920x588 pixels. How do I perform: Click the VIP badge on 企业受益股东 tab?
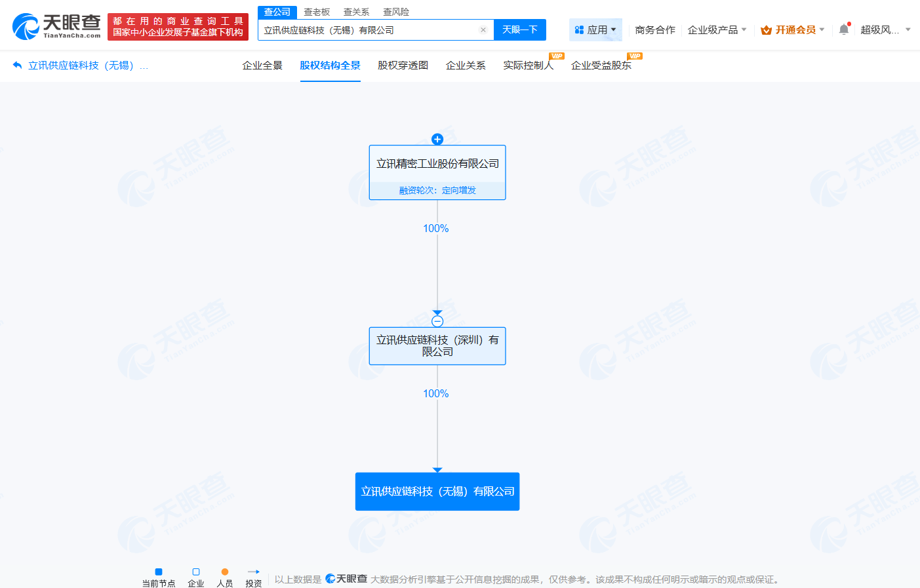click(634, 56)
